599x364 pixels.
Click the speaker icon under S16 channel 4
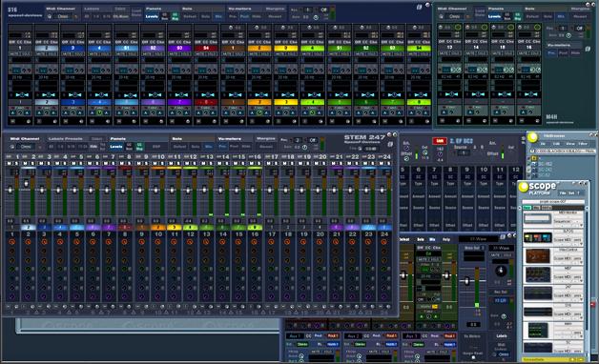108,121
